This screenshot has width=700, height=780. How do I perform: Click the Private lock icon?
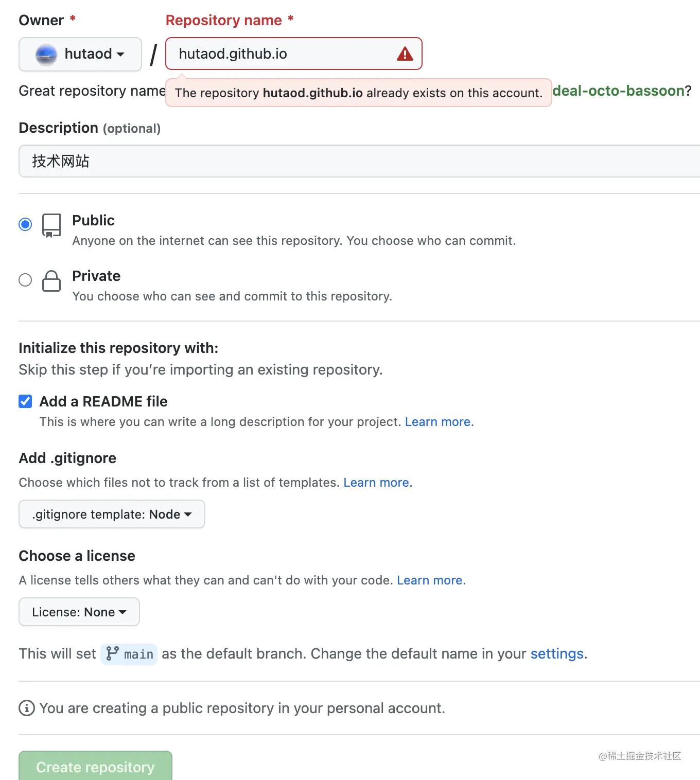click(x=51, y=281)
